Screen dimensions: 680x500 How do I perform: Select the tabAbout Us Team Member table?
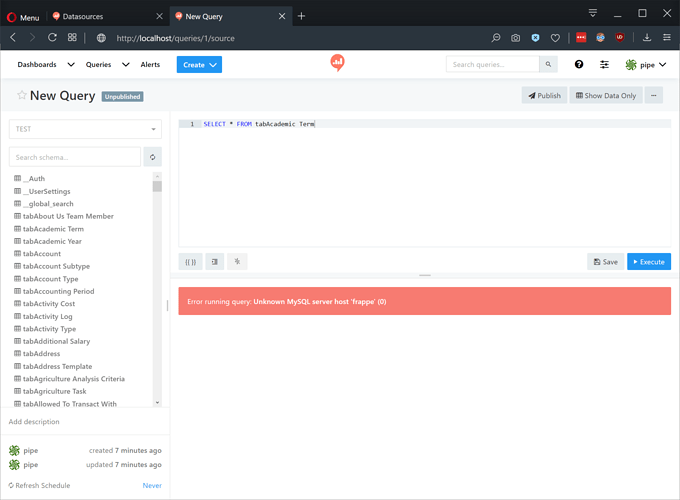[64, 216]
